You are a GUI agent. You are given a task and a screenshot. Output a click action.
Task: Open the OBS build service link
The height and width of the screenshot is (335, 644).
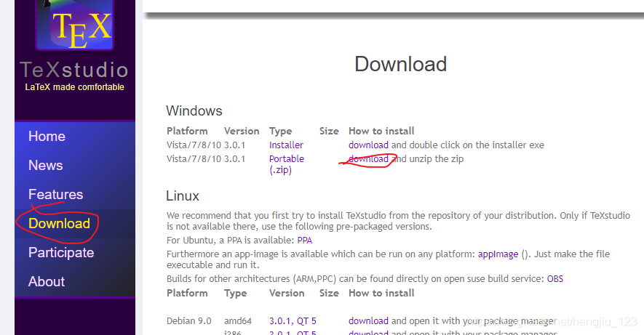click(555, 279)
